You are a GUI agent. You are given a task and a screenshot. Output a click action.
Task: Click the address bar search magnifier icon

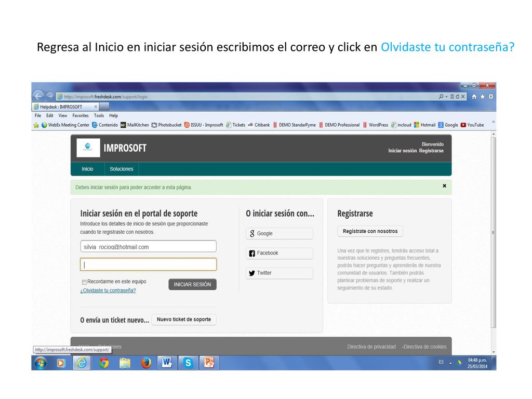441,97
